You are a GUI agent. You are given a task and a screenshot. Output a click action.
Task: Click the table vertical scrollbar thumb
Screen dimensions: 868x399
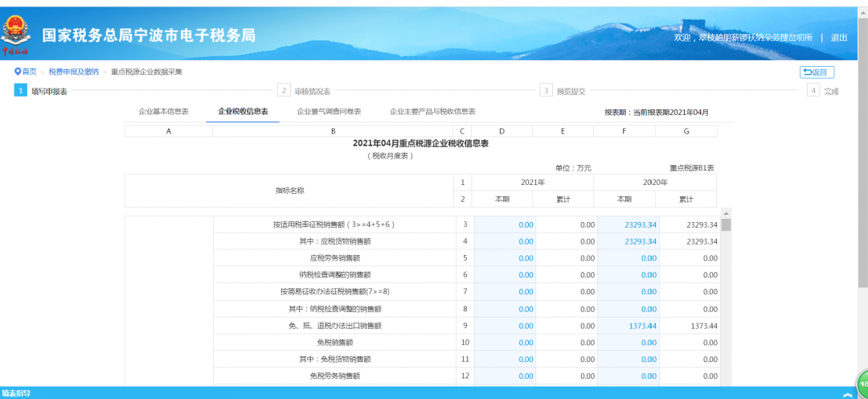726,224
